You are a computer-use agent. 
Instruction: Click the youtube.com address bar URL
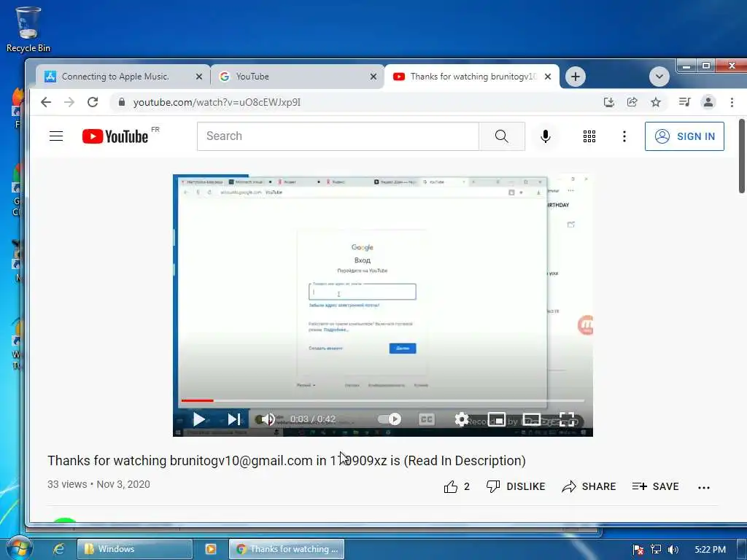pyautogui.click(x=217, y=102)
